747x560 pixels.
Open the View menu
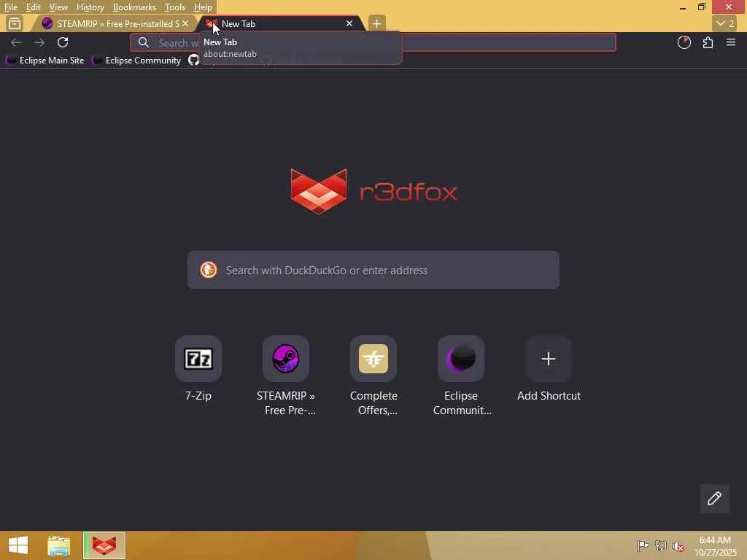58,7
